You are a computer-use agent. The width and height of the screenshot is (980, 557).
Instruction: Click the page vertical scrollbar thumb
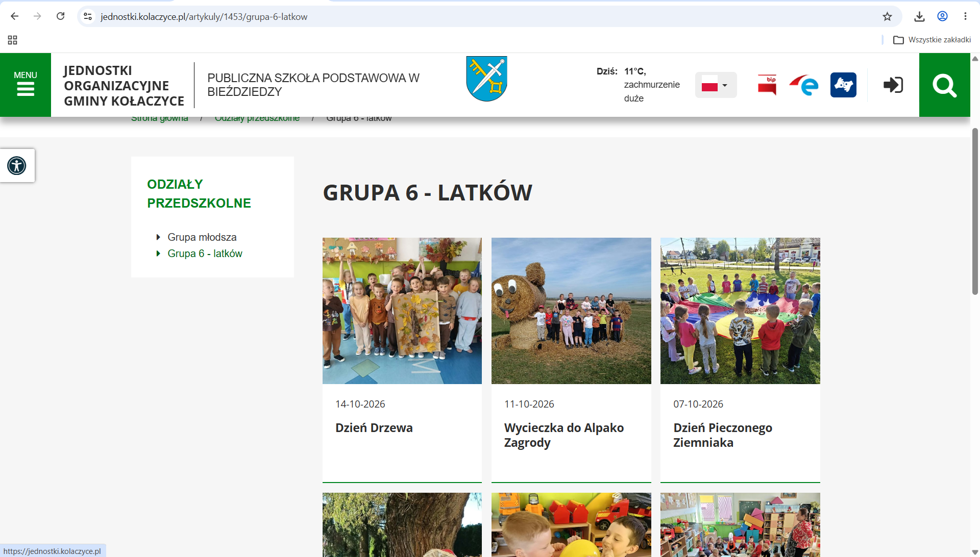975,211
